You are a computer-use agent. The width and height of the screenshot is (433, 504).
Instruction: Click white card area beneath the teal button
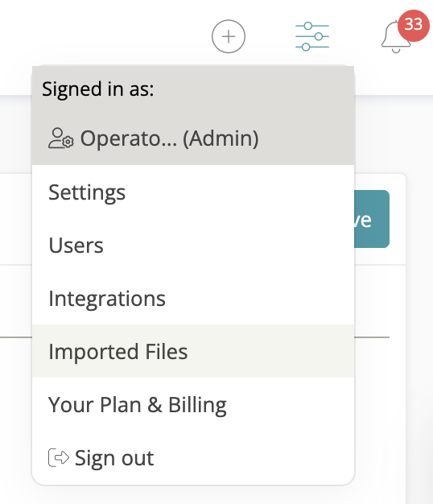379,299
